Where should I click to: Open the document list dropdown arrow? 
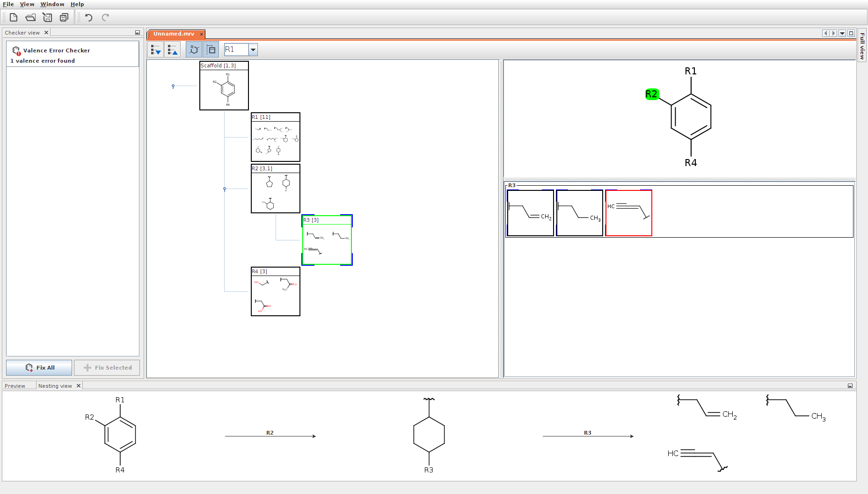click(x=842, y=33)
